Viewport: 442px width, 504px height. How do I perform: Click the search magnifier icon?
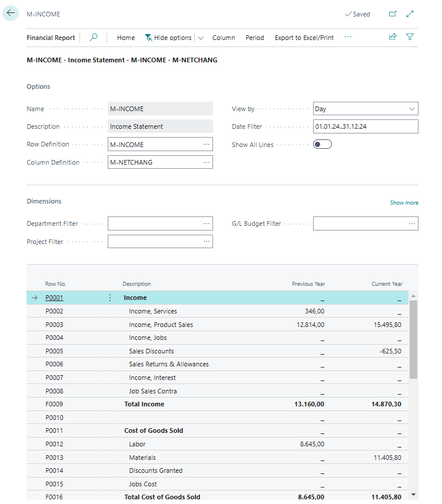pyautogui.click(x=94, y=37)
